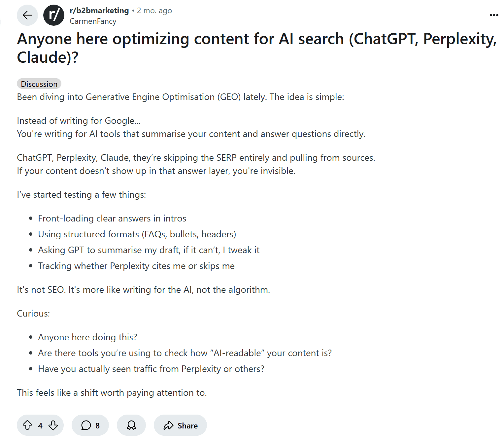Click the "Using structured formats" bullet line

click(137, 234)
